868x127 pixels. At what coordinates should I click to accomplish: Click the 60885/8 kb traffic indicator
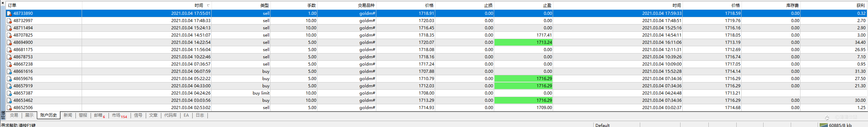point(840,125)
